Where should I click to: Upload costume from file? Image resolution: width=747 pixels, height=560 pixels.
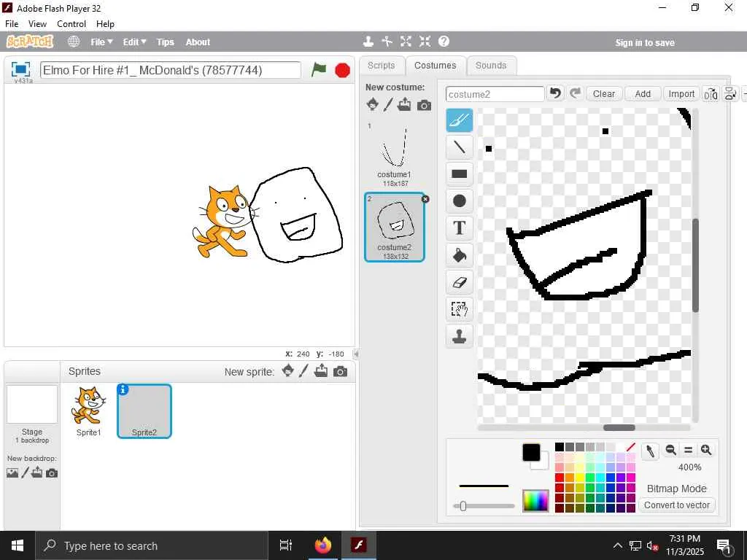pyautogui.click(x=404, y=104)
